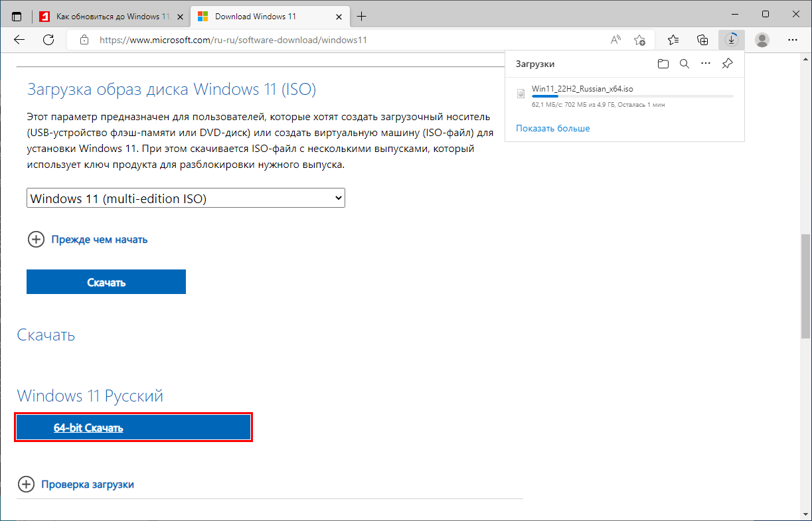Viewport: 812px width, 521px height.
Task: Open the Windows 11 (multi-edition ISO) dropdown
Action: pos(186,198)
